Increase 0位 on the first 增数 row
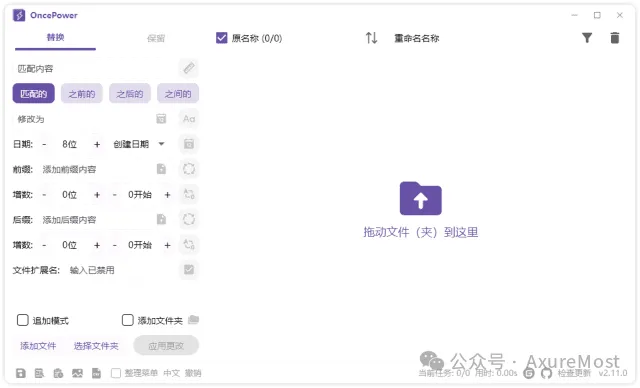Image resolution: width=640 pixels, height=388 pixels. 97,195
